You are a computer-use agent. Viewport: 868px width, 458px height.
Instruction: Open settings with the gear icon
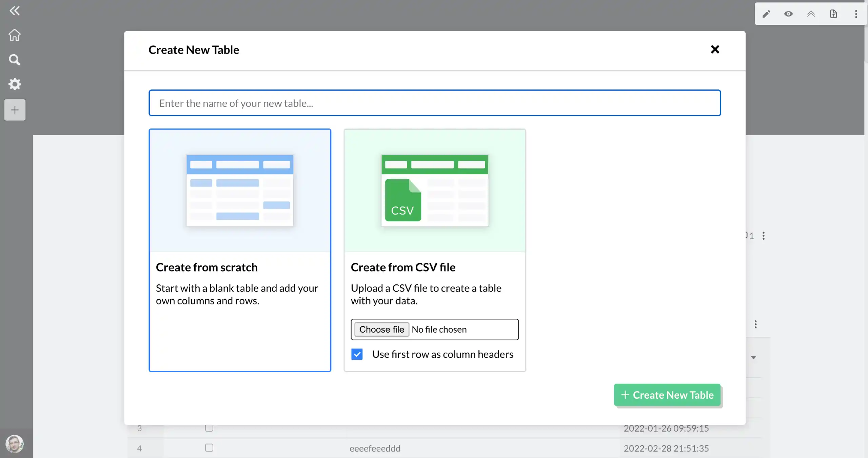[15, 84]
